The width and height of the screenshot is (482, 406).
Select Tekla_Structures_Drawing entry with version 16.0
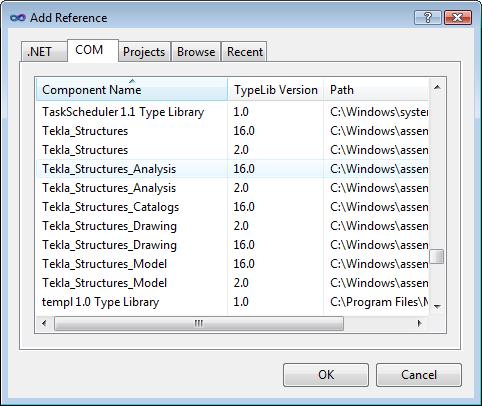(232, 245)
